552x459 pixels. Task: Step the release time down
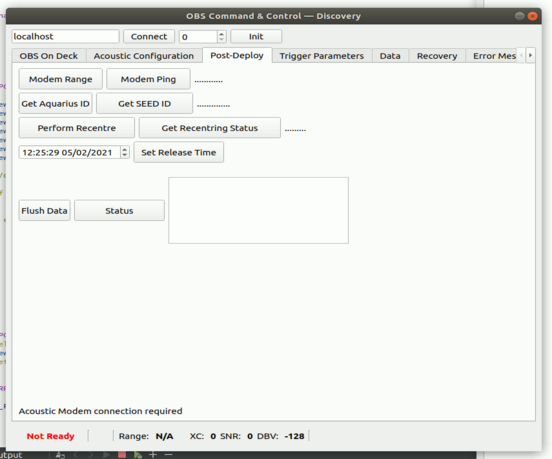pyautogui.click(x=125, y=155)
